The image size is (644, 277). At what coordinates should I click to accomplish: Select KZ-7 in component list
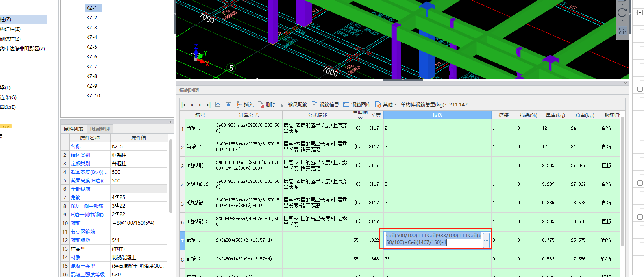click(91, 66)
